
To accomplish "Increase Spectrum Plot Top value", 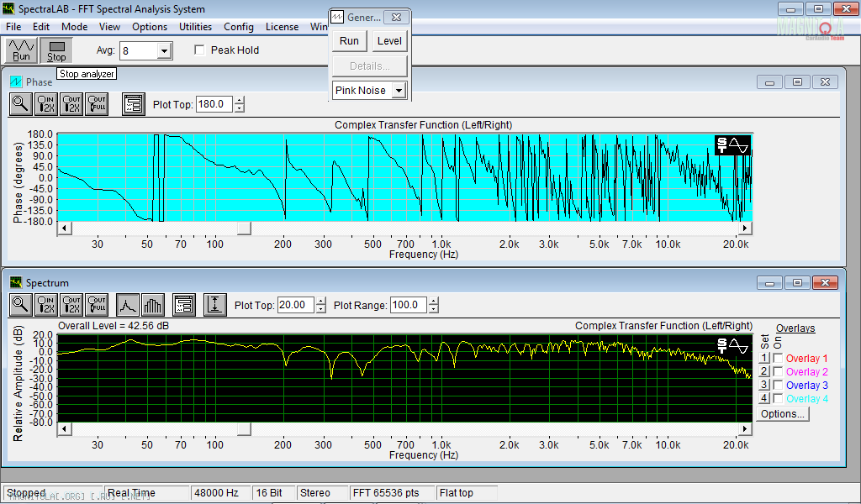I will click(320, 301).
